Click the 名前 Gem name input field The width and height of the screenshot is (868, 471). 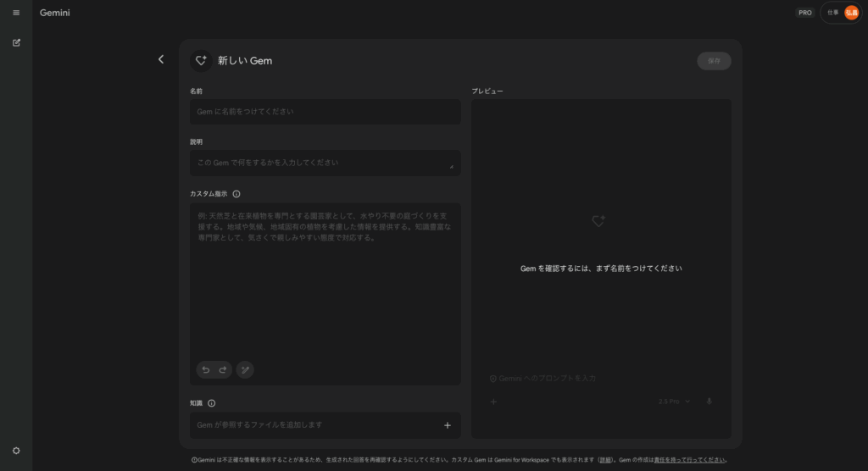(x=325, y=112)
